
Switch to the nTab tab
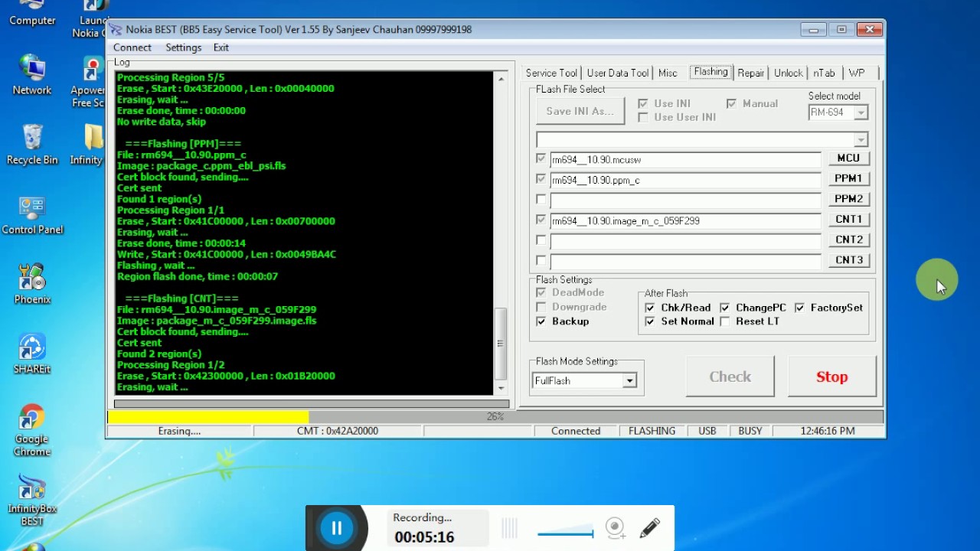pos(825,73)
